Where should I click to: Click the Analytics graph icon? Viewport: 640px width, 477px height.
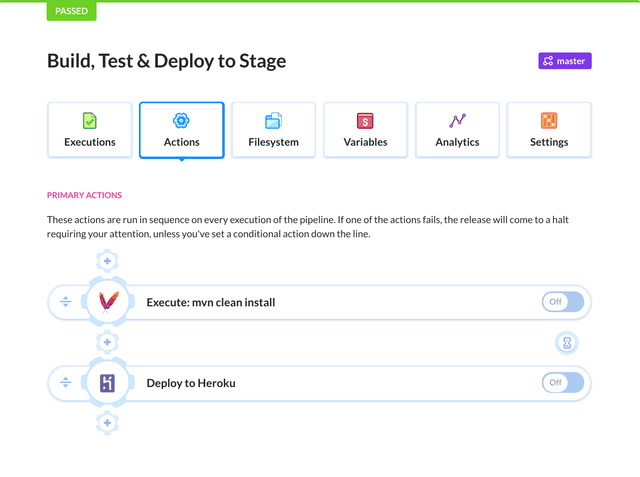click(x=457, y=121)
